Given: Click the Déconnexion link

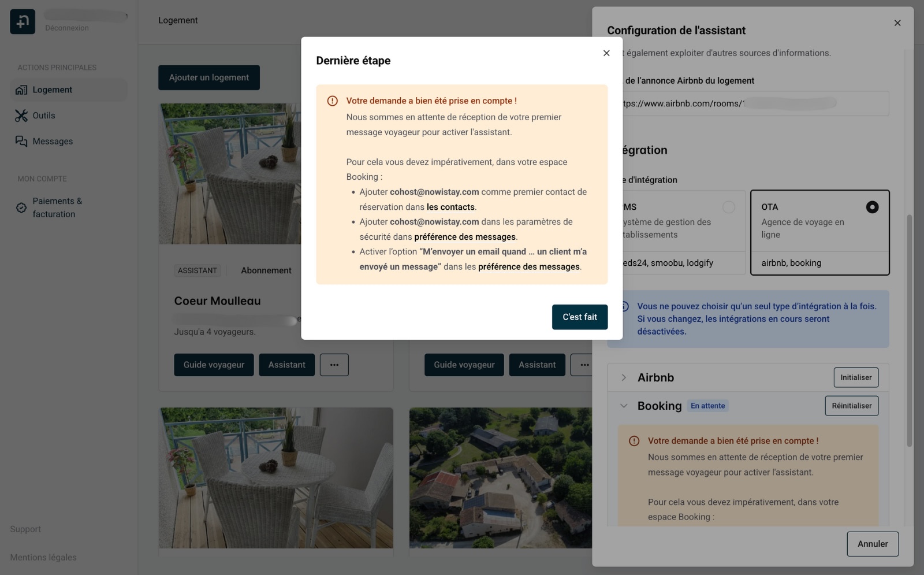Looking at the screenshot, I should pos(67,28).
